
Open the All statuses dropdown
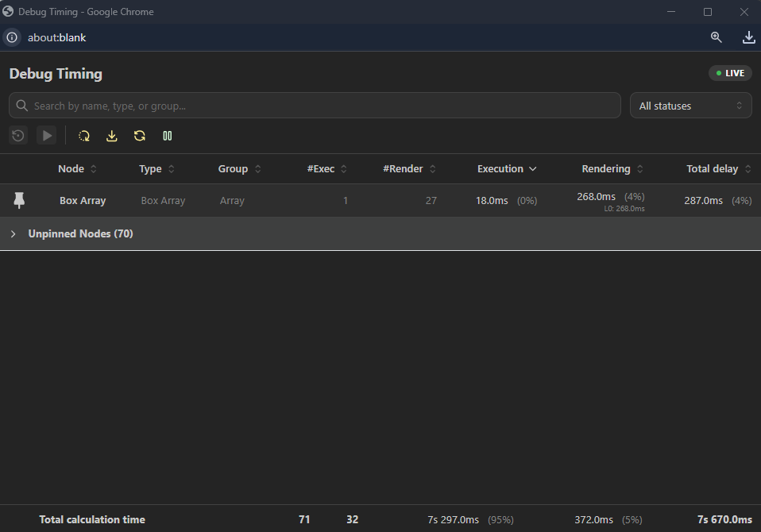click(x=690, y=106)
